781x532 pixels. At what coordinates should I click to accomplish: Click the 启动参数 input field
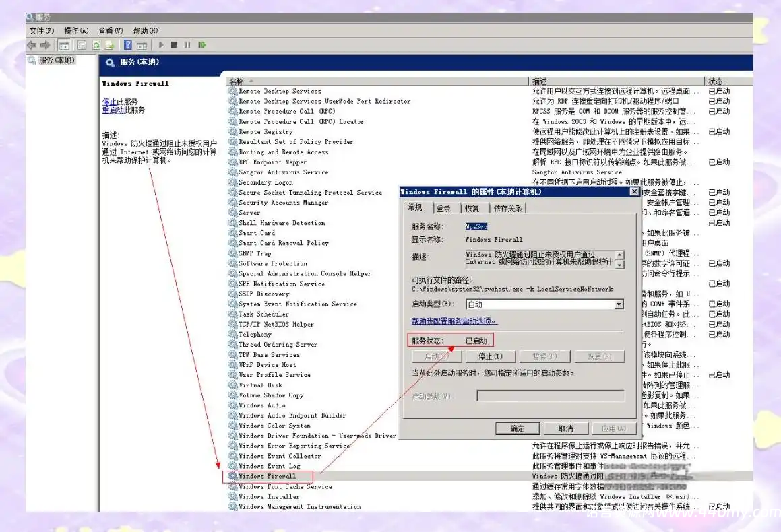551,396
